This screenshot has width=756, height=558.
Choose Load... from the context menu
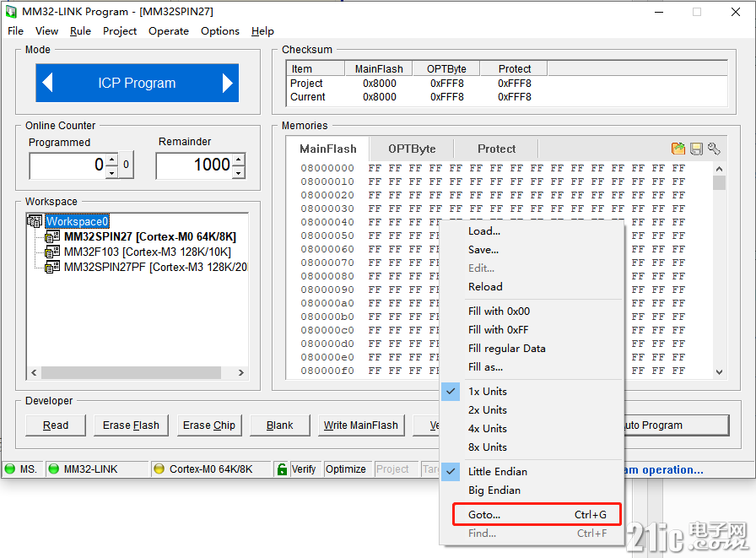pos(532,231)
